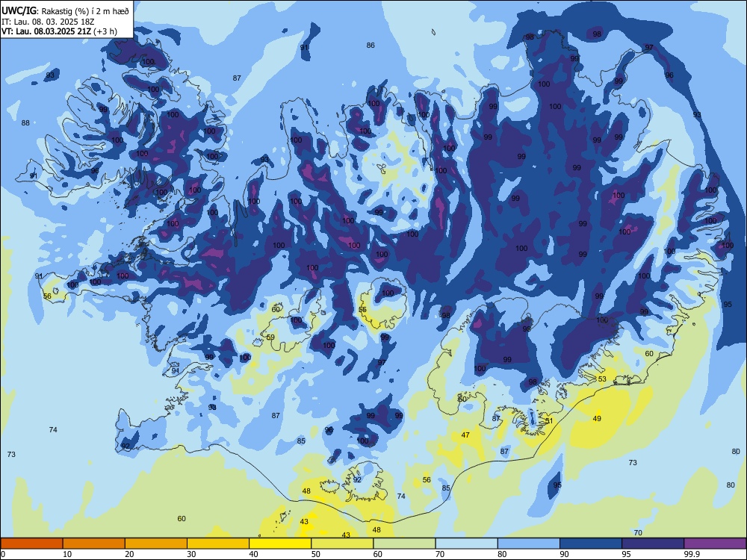Click the legend tick label '10'

tap(67, 554)
